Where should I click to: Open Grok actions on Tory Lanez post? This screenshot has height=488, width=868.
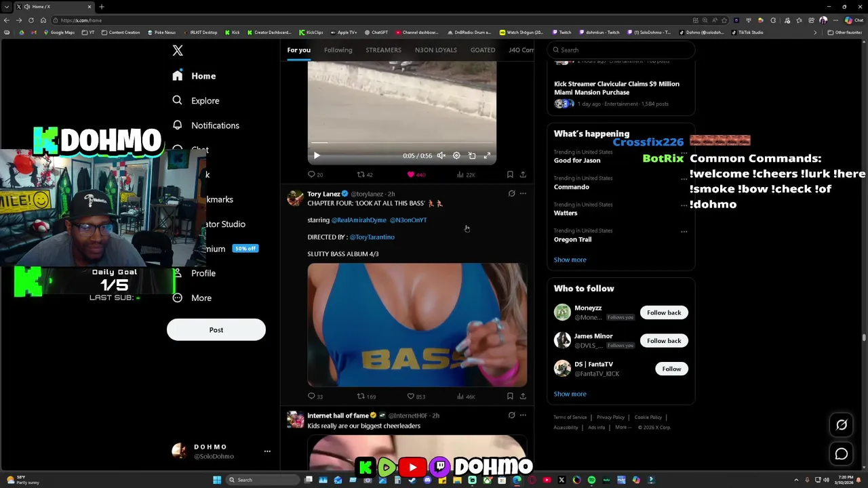click(511, 193)
